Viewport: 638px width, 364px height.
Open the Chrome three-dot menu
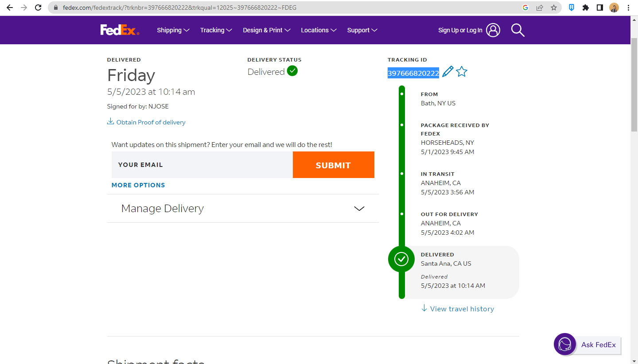click(628, 8)
